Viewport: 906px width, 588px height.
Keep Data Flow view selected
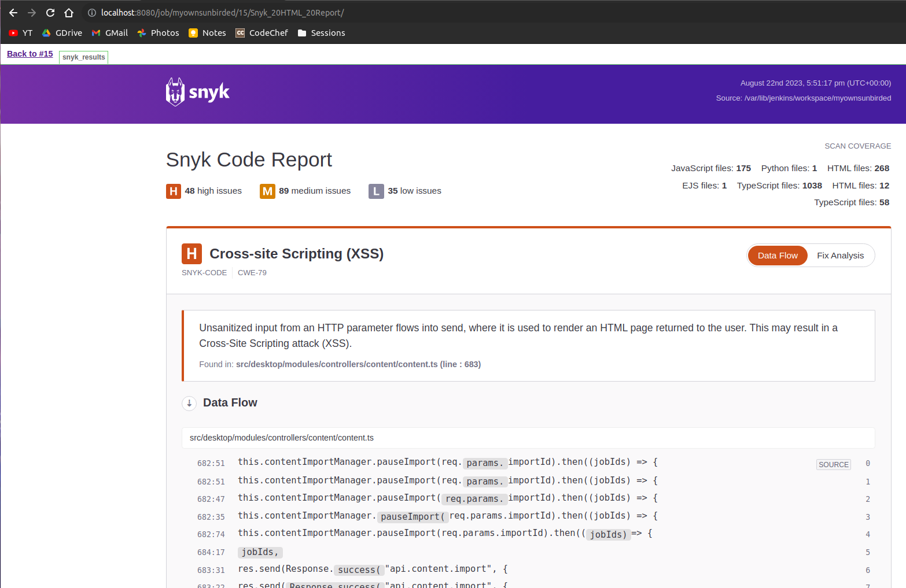777,255
